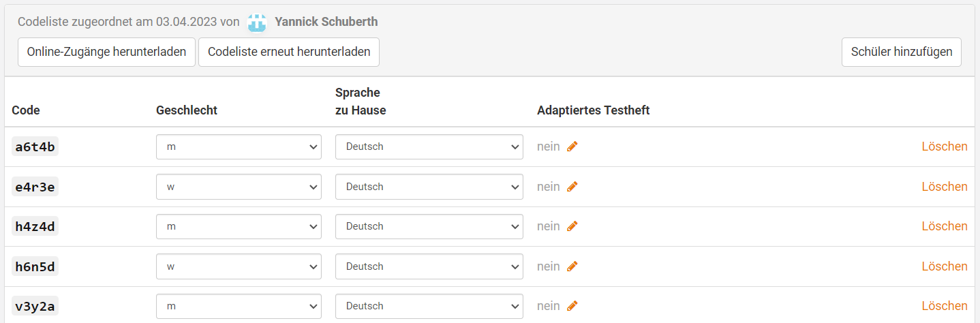Open Sprache zu Hause dropdown for h4z4d
980x323 pixels.
tap(429, 226)
